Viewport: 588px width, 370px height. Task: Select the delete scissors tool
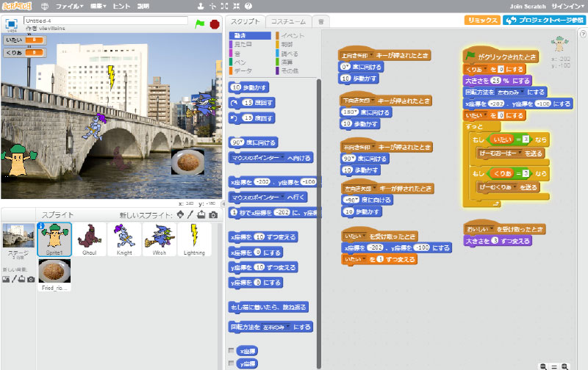[x=212, y=6]
